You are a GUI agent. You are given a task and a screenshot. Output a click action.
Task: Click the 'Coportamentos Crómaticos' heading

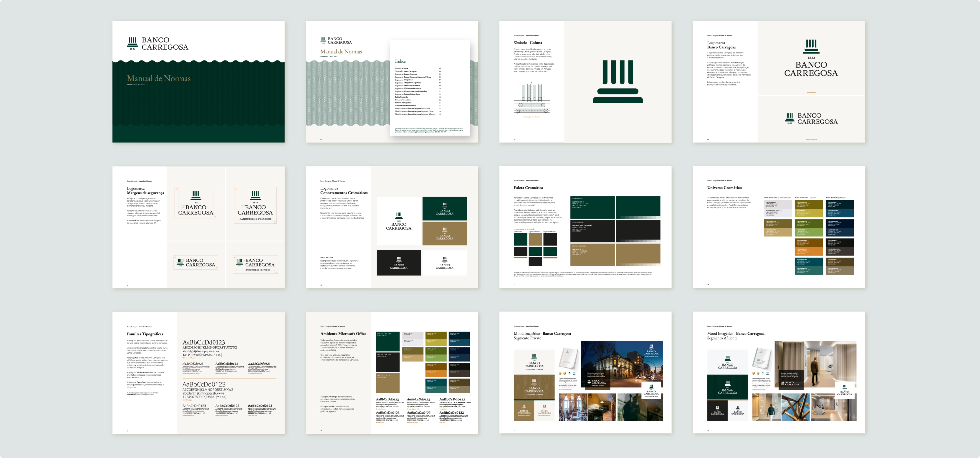(344, 193)
